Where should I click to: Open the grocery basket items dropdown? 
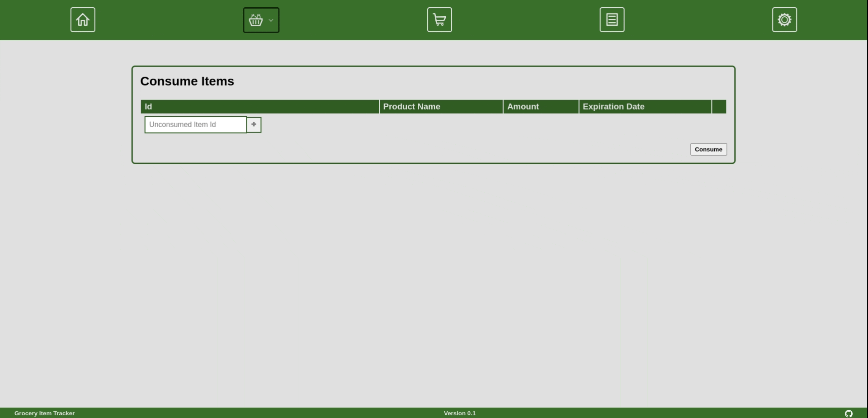point(261,20)
